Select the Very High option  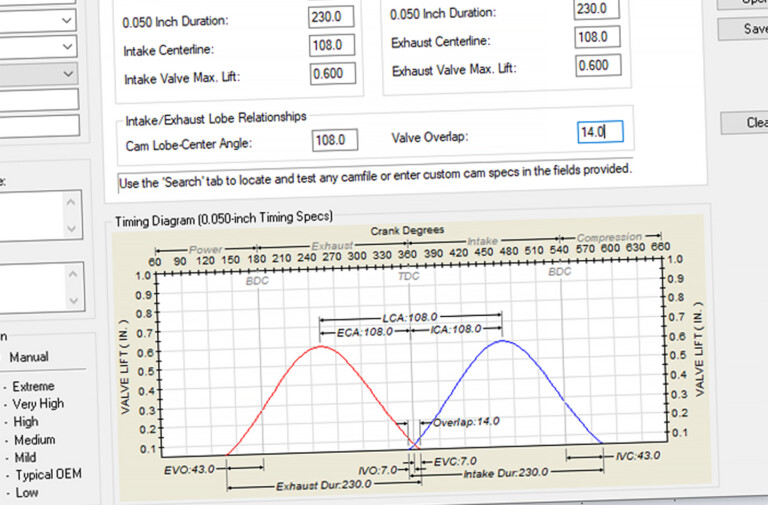tap(38, 404)
